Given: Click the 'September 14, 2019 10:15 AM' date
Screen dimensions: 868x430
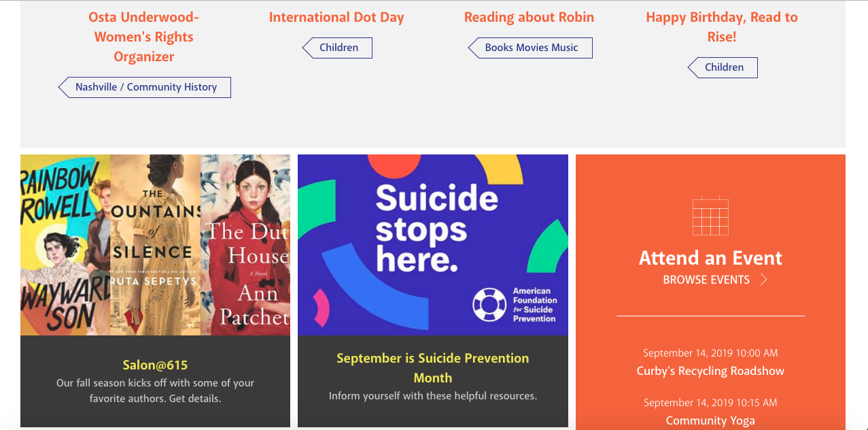Looking at the screenshot, I should coord(710,403).
